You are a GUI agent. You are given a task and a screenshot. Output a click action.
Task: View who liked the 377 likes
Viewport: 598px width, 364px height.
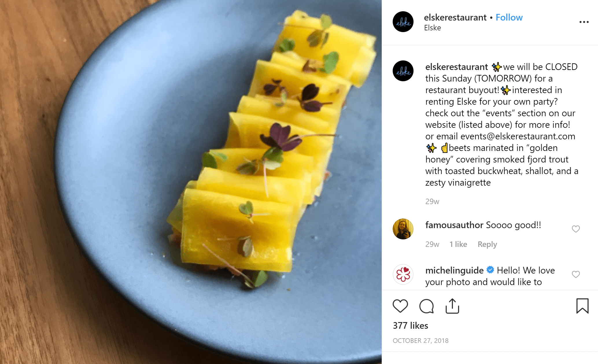[410, 326]
